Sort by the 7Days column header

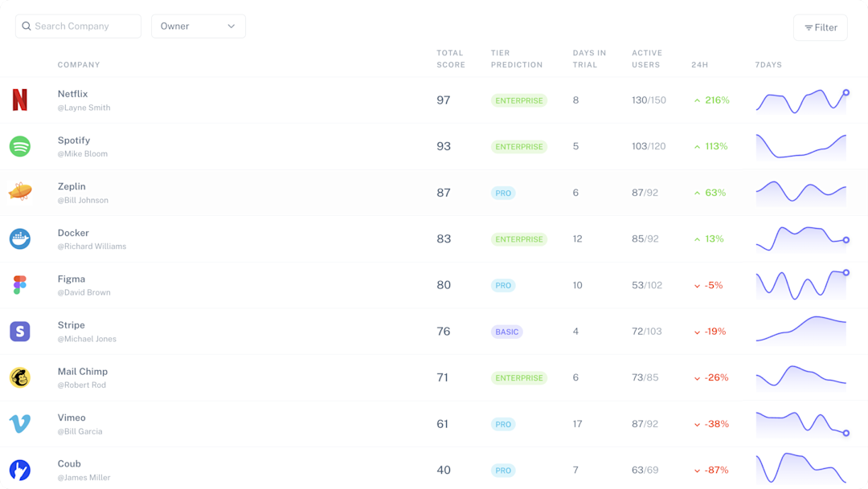point(768,65)
